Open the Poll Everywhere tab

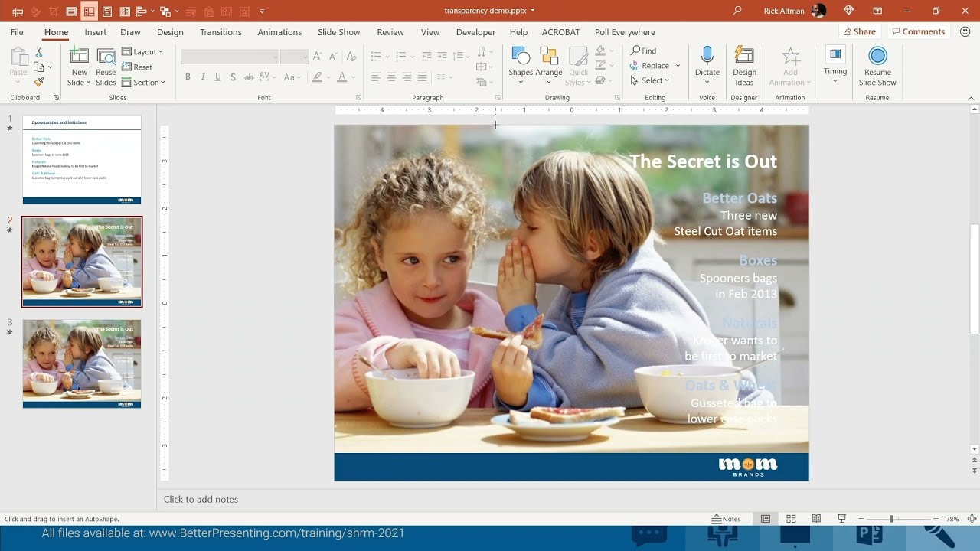625,32
